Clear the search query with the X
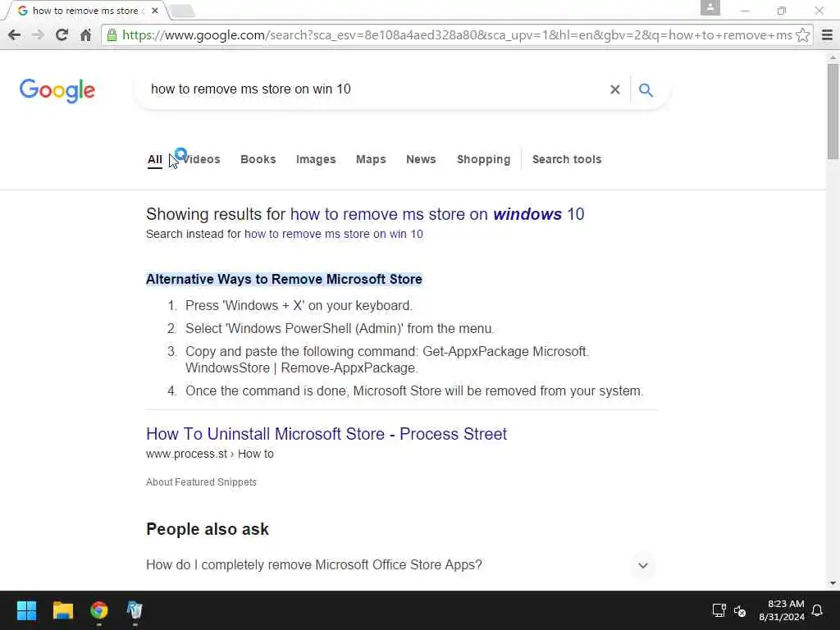The height and width of the screenshot is (630, 840). [x=615, y=89]
